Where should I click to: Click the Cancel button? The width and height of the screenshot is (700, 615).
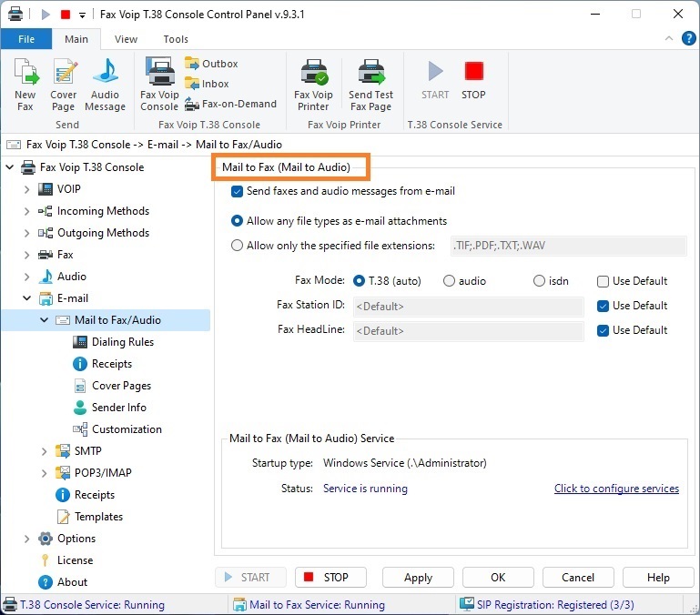pos(578,577)
